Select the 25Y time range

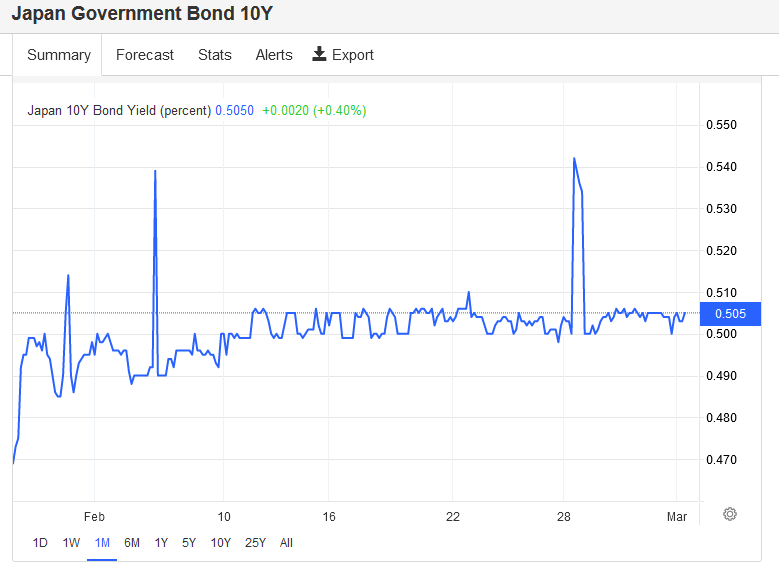(x=255, y=543)
